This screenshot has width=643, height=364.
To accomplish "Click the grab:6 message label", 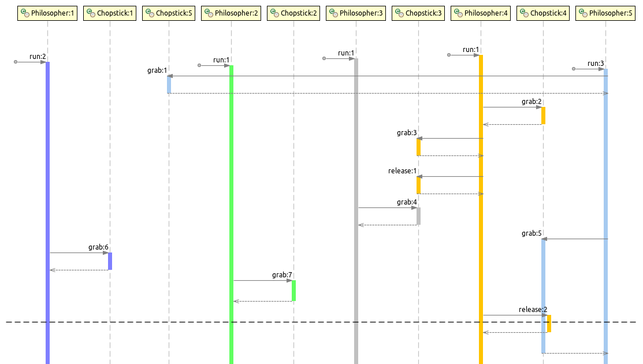I will (98, 247).
